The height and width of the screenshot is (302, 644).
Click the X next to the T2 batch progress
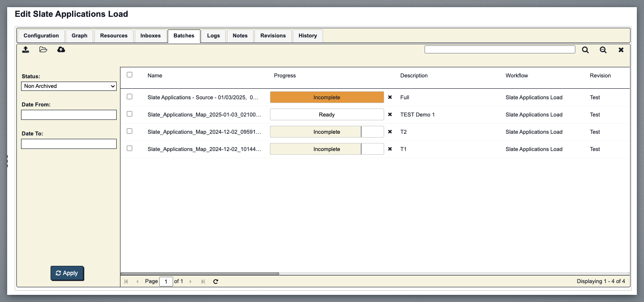[x=390, y=132]
